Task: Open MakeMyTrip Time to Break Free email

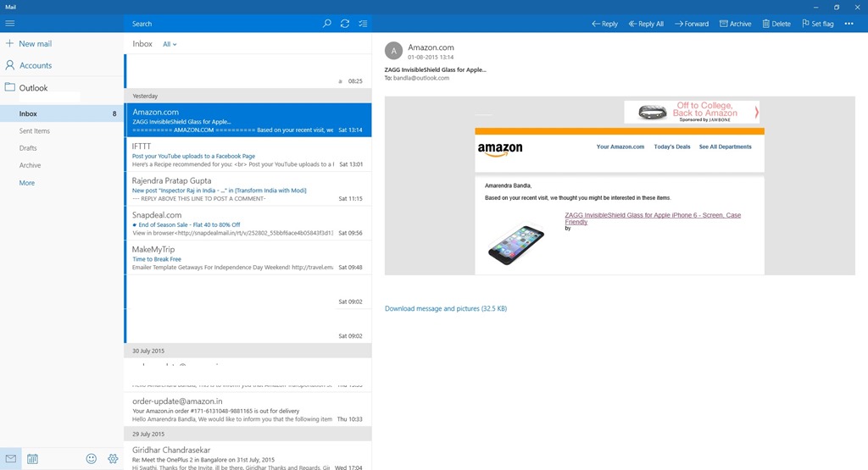Action: click(x=248, y=257)
